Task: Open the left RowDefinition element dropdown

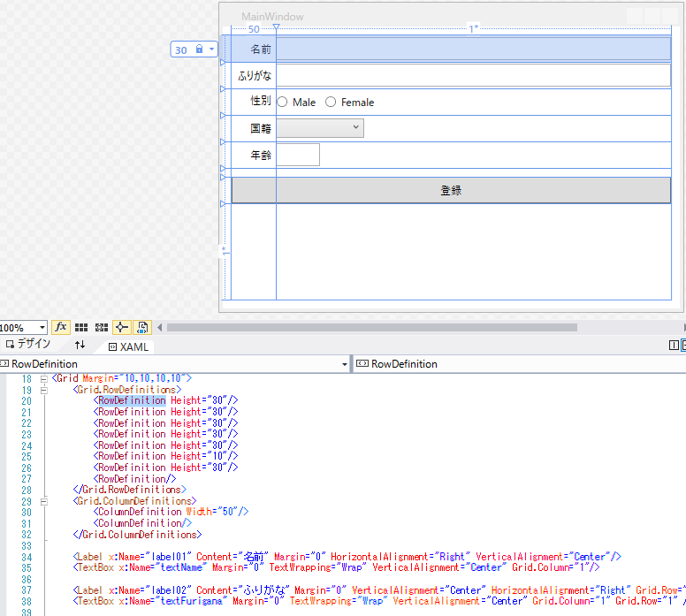Action: 344,364
